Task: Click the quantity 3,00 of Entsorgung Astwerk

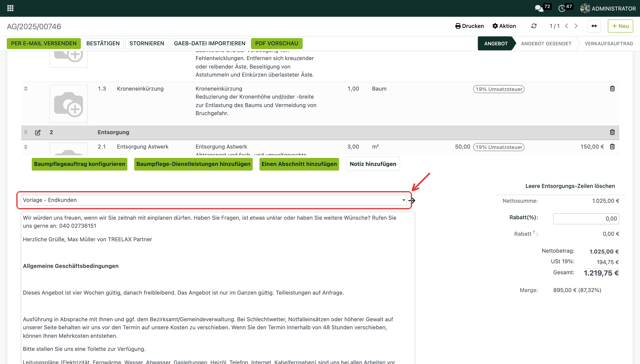Action: (x=353, y=147)
